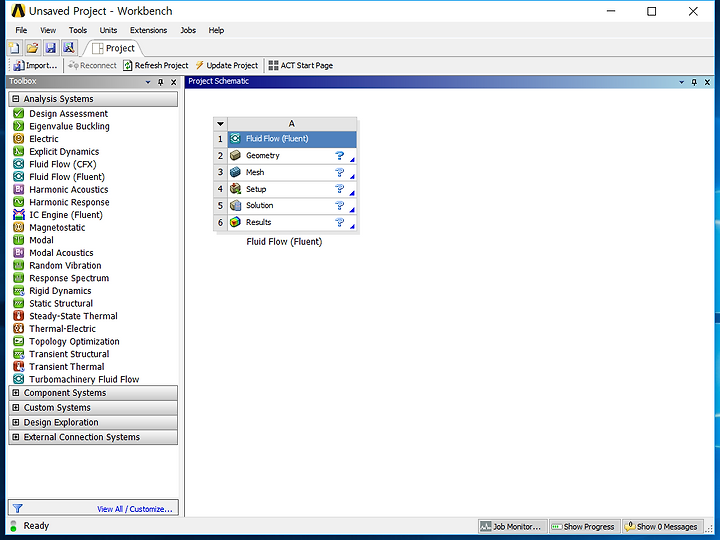Open the Tools menu
The image size is (720, 540).
pos(78,30)
